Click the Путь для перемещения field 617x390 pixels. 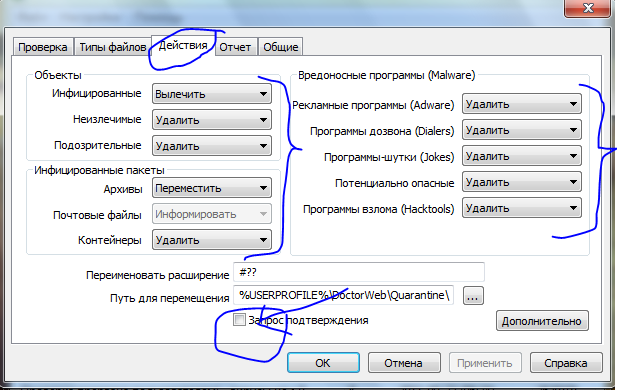344,295
